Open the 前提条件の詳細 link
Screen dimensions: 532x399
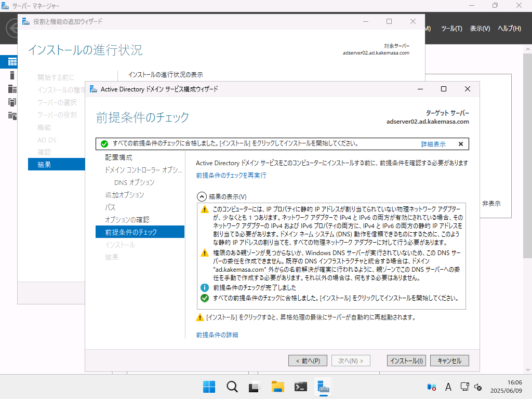[217, 335]
